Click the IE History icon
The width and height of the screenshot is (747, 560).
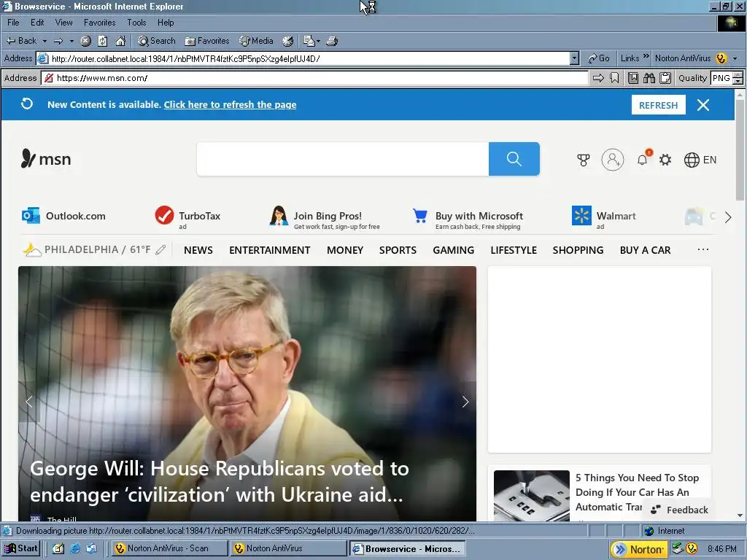287,41
